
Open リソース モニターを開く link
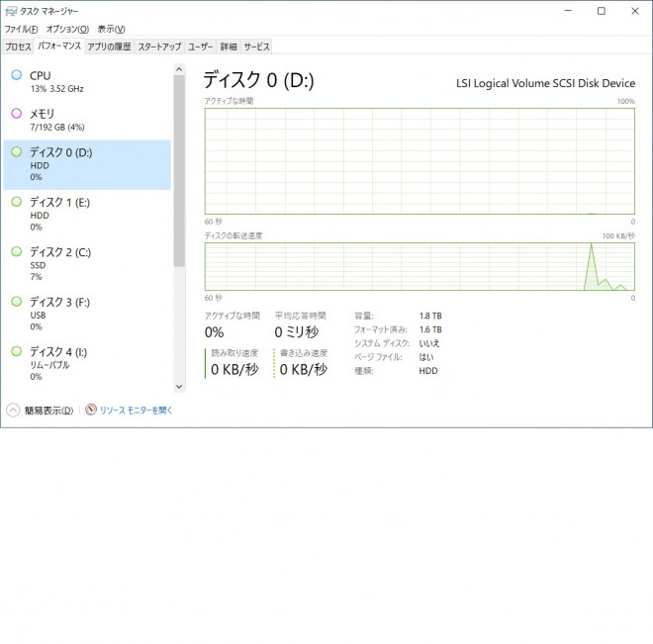(x=137, y=411)
